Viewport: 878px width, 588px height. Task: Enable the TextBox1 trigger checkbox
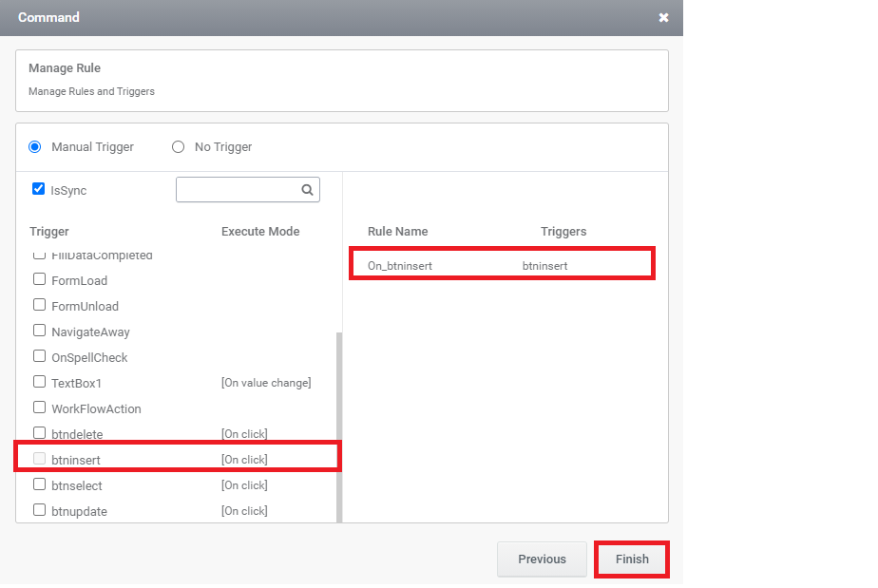(x=39, y=382)
